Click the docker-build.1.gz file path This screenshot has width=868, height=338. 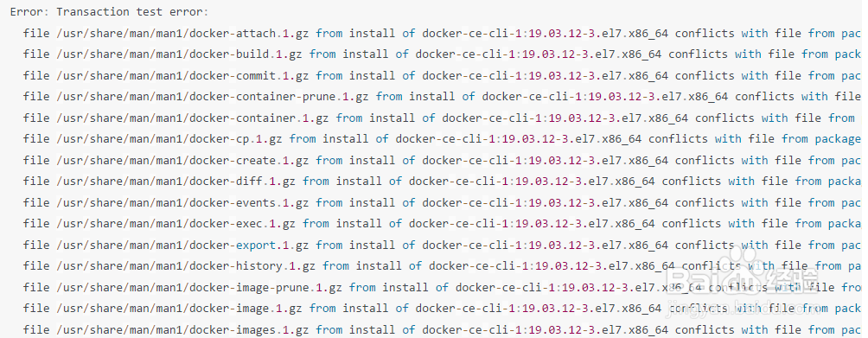(x=179, y=54)
